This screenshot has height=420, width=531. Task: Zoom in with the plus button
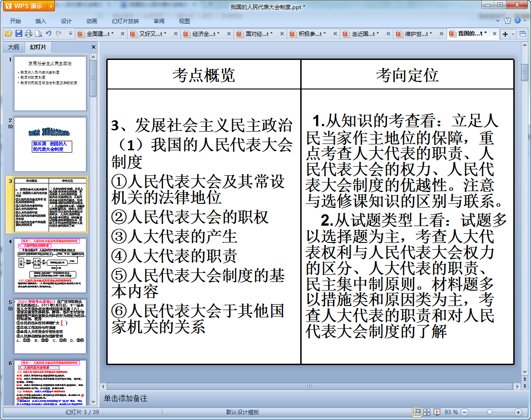pyautogui.click(x=518, y=412)
